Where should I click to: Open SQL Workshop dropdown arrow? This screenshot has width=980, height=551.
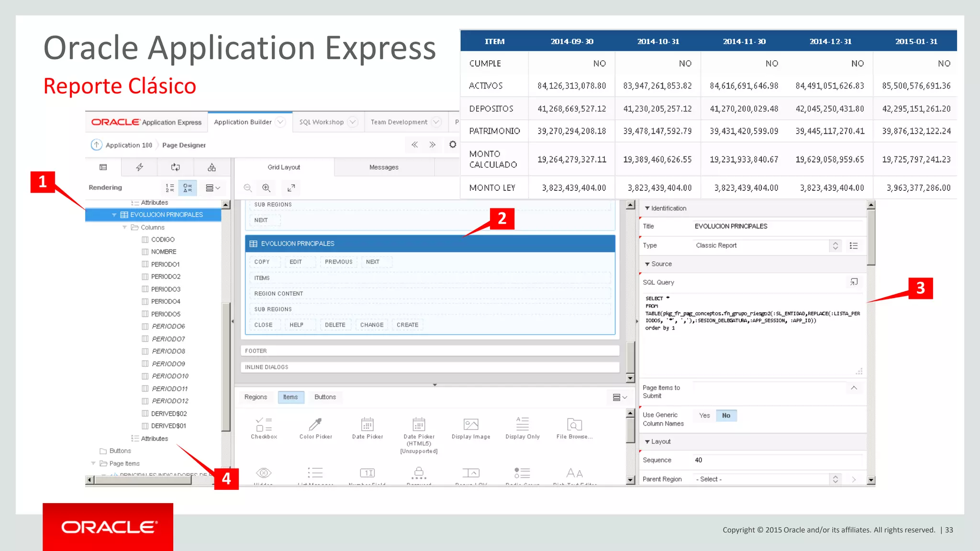point(353,122)
